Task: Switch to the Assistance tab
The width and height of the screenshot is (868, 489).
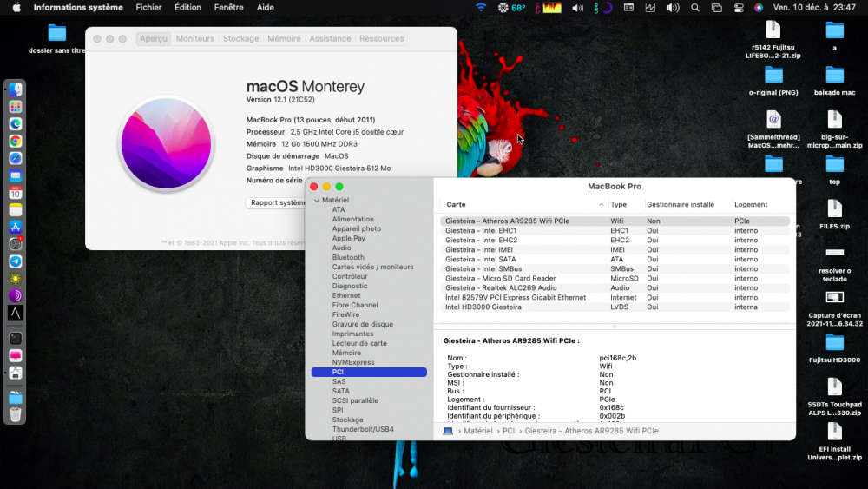Action: coord(330,39)
